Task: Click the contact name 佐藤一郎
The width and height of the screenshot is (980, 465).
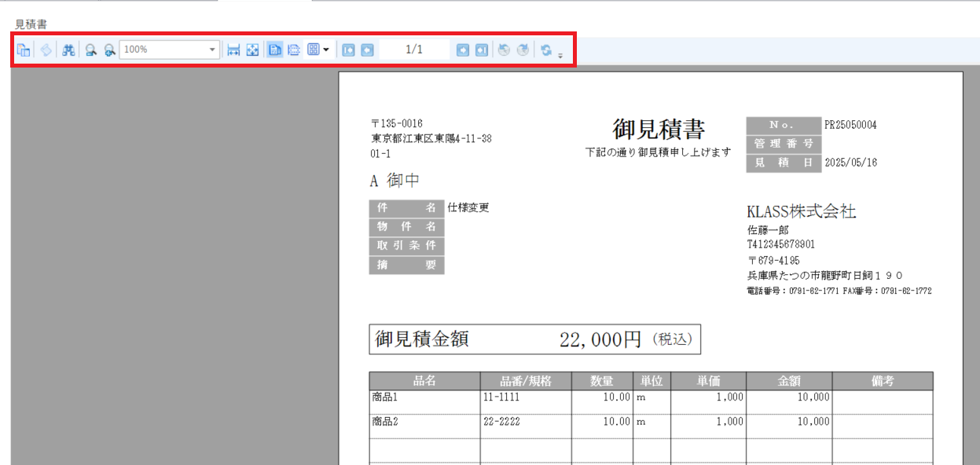Action: 768,230
